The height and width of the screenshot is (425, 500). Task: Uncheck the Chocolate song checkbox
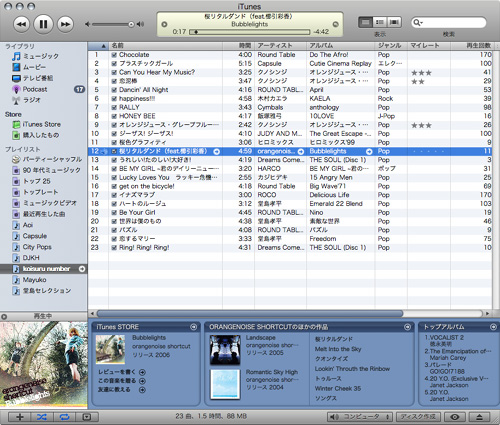tap(114, 55)
